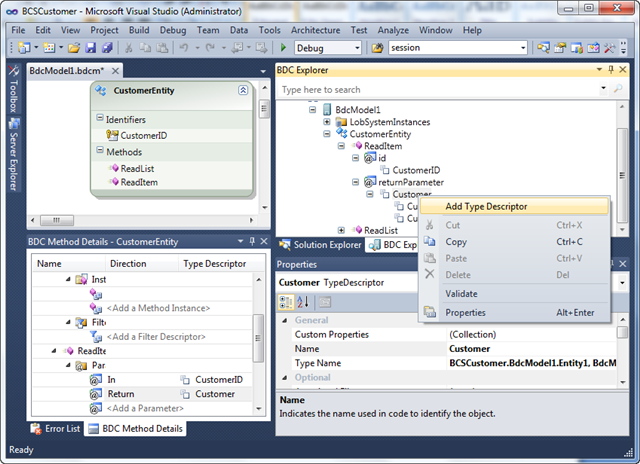Click the Direction column header
Image resolution: width=640 pixels, height=464 pixels.
[128, 264]
